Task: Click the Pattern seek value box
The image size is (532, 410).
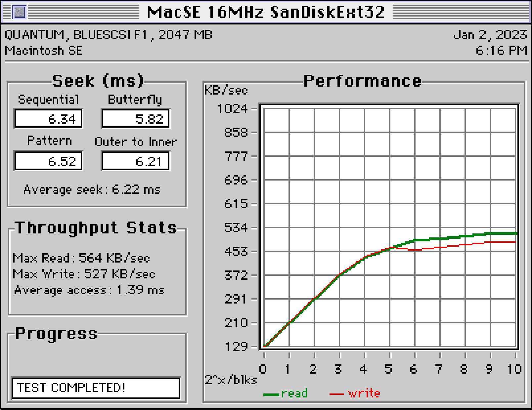Action: [48, 161]
